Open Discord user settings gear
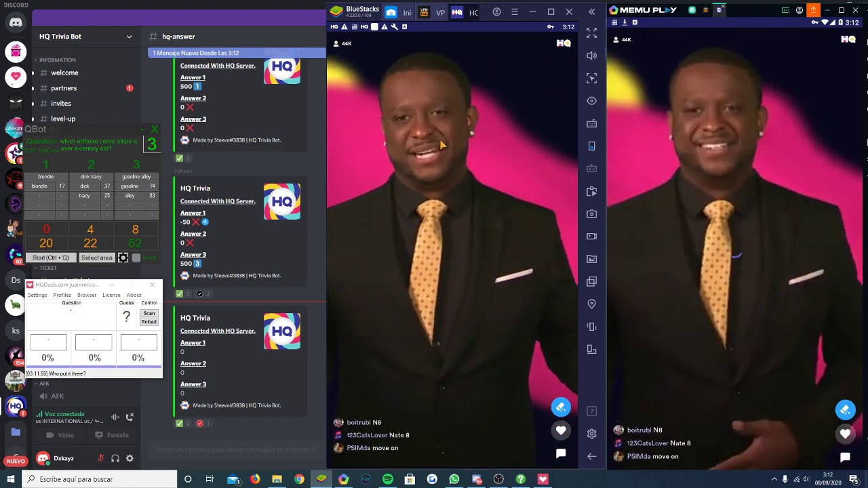 click(x=130, y=458)
